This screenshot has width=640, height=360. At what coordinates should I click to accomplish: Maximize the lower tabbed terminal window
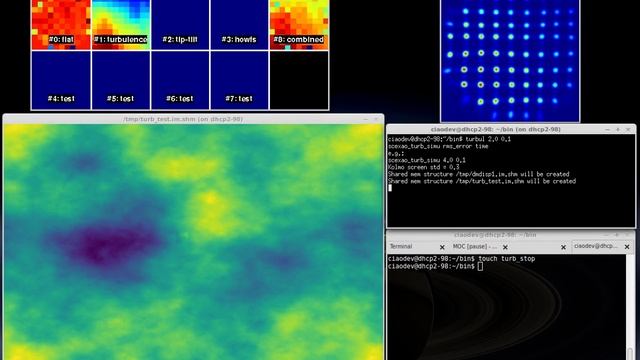point(616,235)
